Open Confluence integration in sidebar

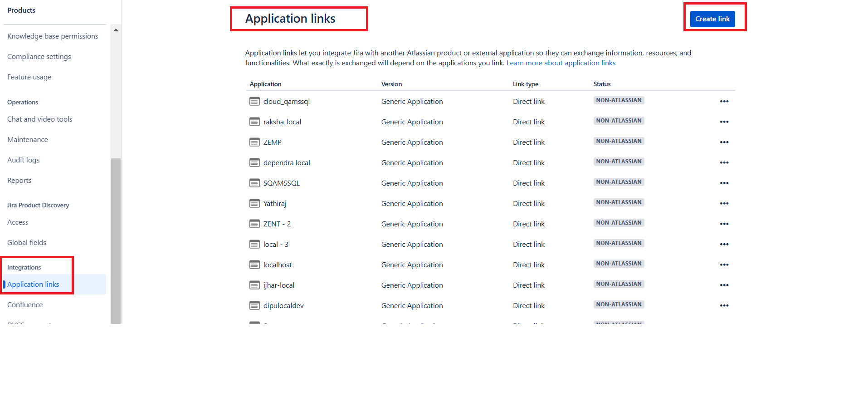point(25,305)
